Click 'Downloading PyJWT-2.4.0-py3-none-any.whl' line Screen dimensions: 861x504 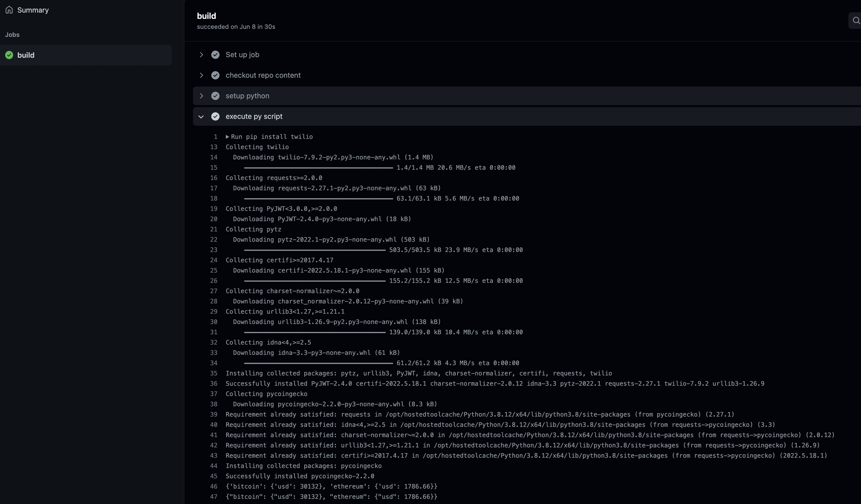(322, 219)
